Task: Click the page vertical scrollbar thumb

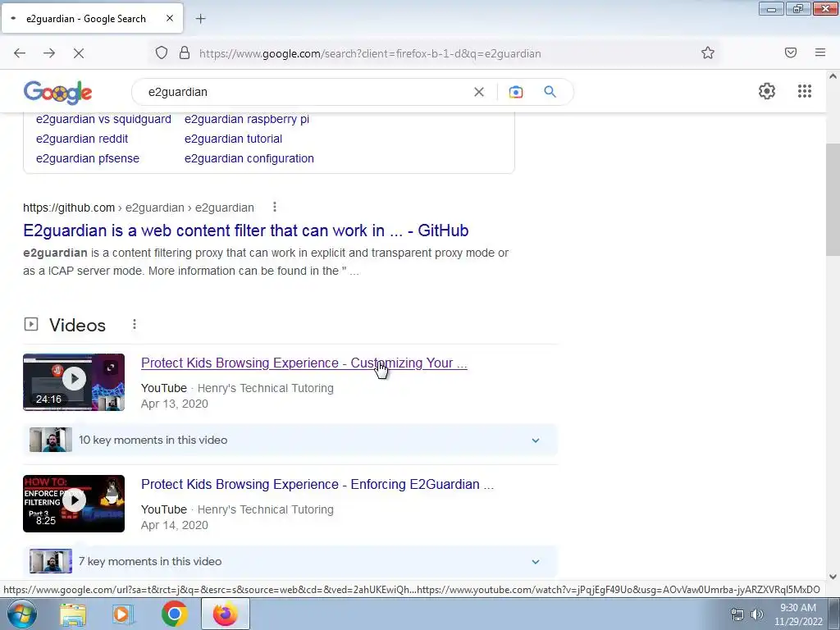Action: point(833,201)
